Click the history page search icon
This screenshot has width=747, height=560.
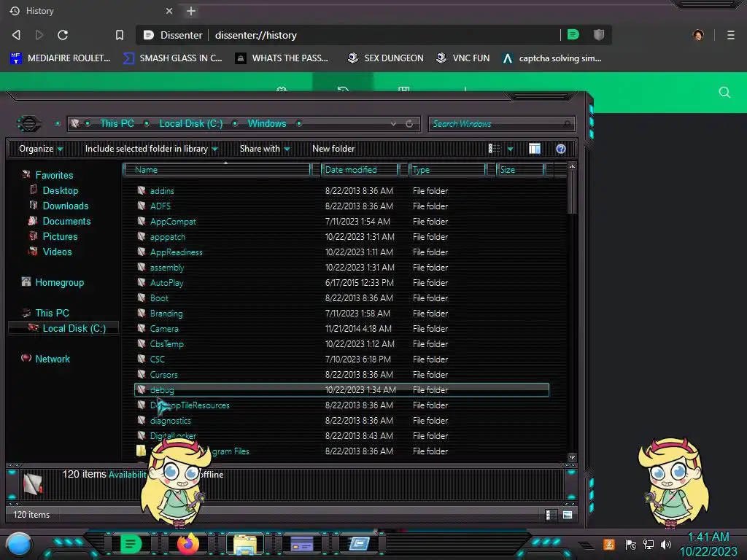724,93
